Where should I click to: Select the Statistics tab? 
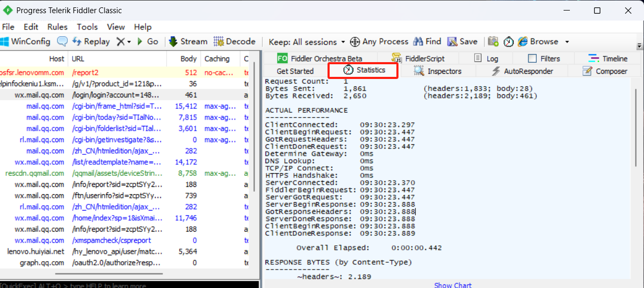tap(363, 69)
